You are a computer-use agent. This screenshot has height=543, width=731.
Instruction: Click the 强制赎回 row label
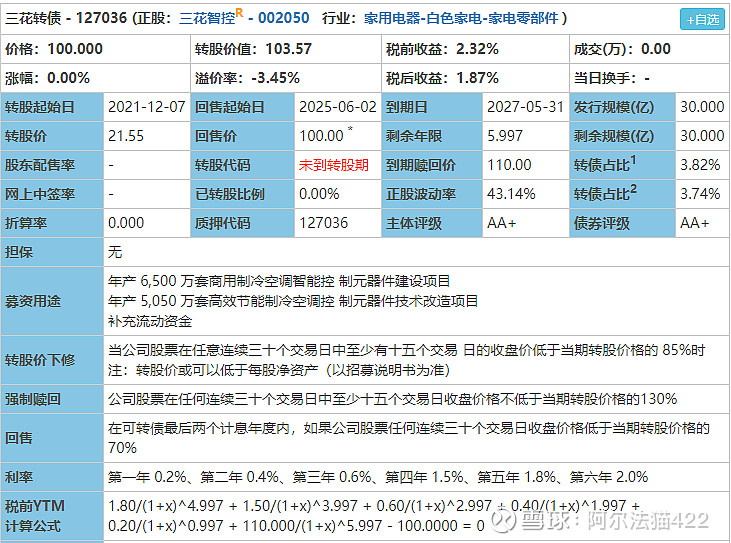pos(52,399)
